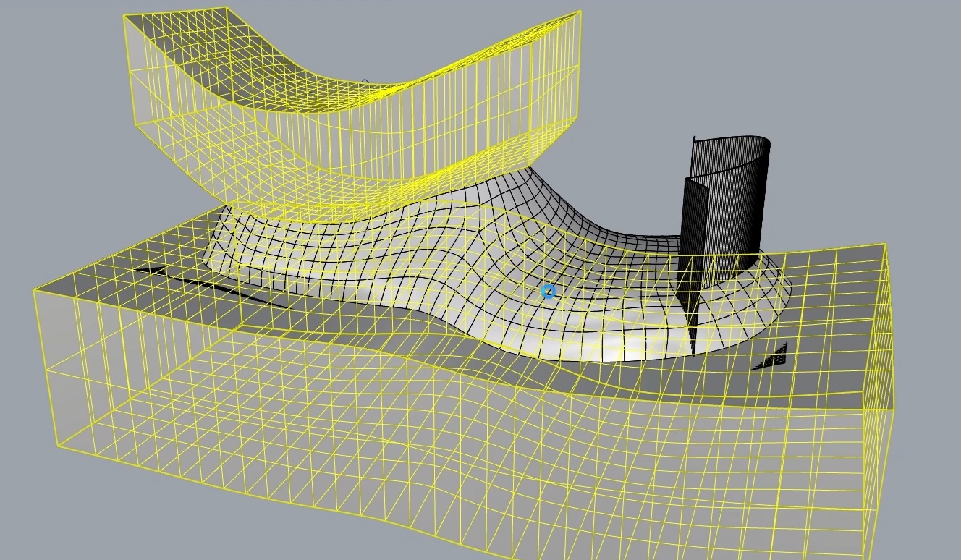
Task: Click the small dark mark atop the upper block
Action: [365, 82]
